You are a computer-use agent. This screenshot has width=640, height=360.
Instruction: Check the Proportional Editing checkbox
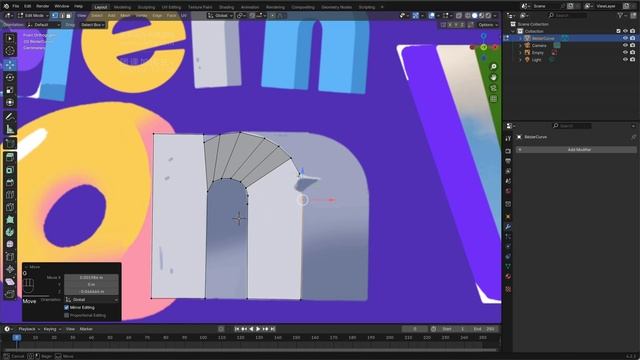(67, 316)
